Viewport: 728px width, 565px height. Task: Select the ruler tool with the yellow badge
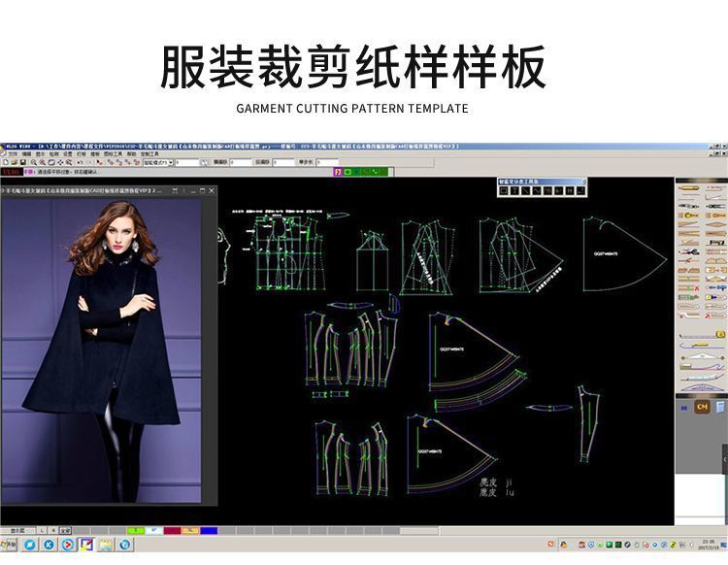click(702, 335)
